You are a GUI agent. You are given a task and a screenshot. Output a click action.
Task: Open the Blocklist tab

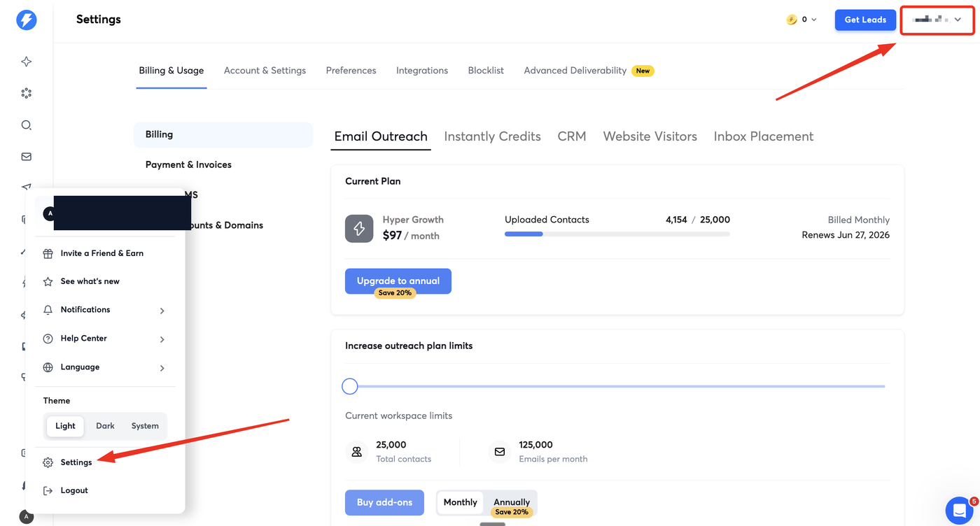tap(486, 71)
